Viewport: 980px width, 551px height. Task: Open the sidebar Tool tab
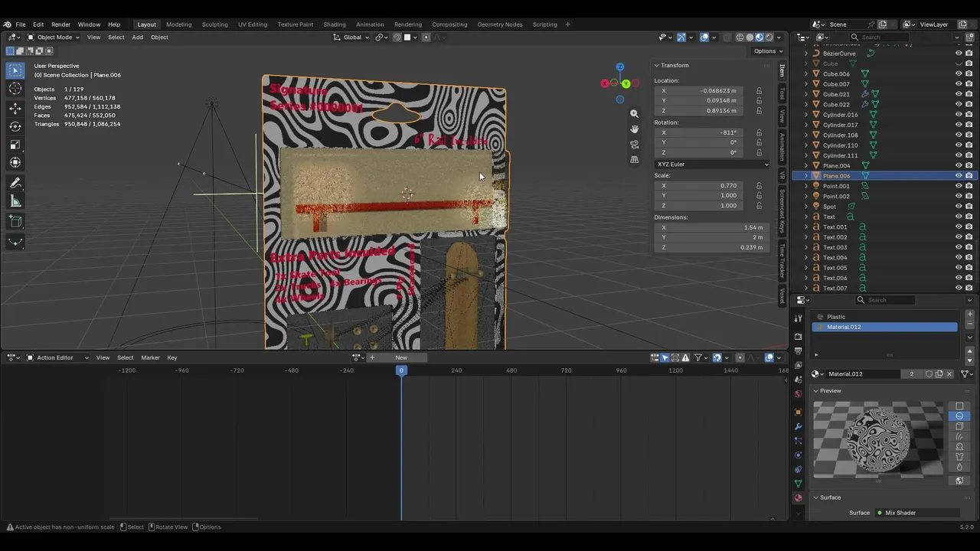(782, 94)
